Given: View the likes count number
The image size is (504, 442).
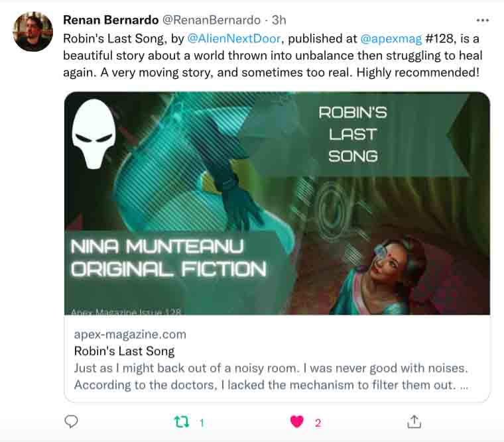Looking at the screenshot, I should [318, 422].
